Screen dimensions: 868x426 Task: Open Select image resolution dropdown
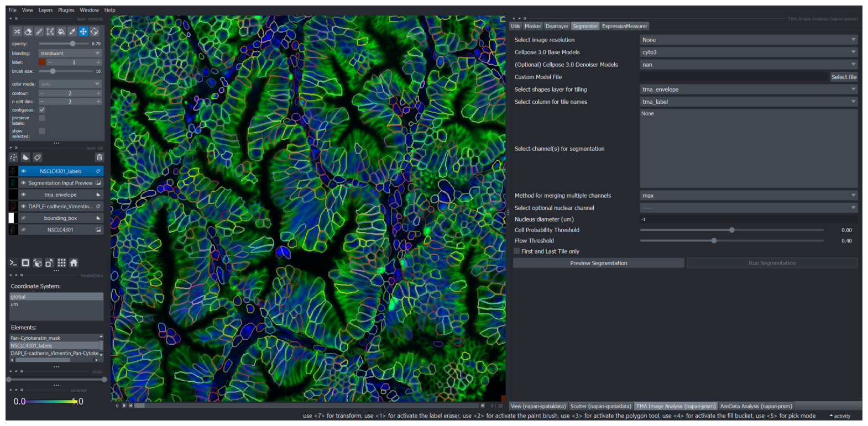pos(749,40)
